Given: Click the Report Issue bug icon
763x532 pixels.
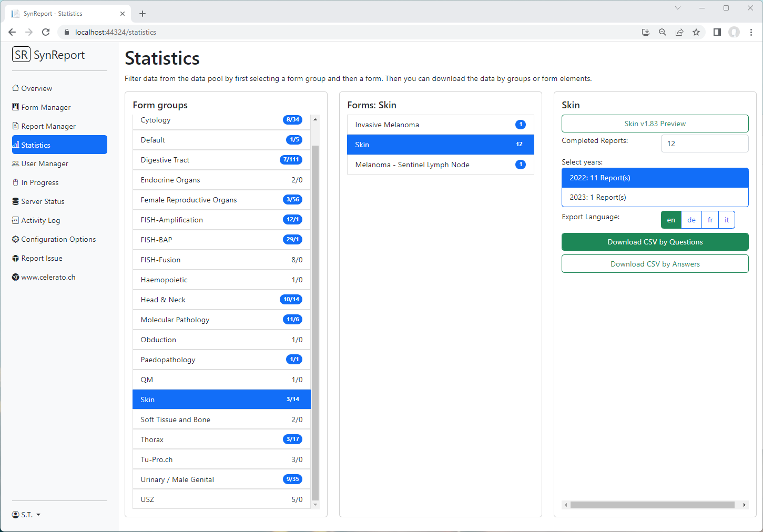Looking at the screenshot, I should click(x=16, y=258).
